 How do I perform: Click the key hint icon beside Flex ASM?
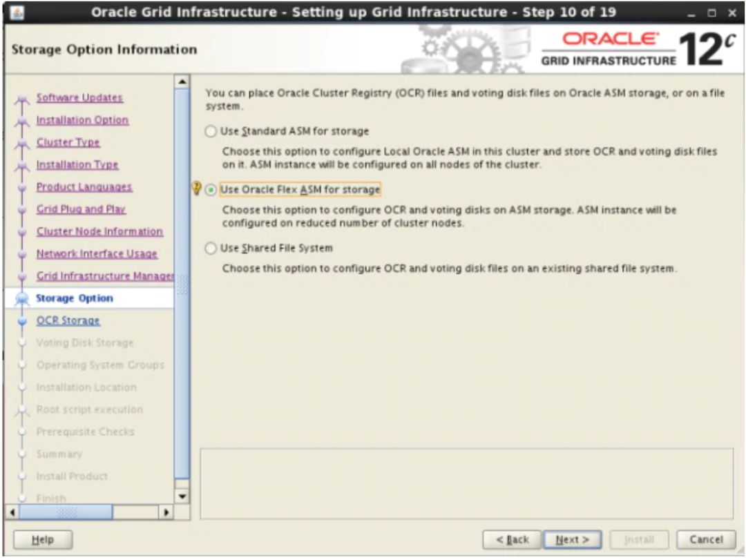point(197,189)
